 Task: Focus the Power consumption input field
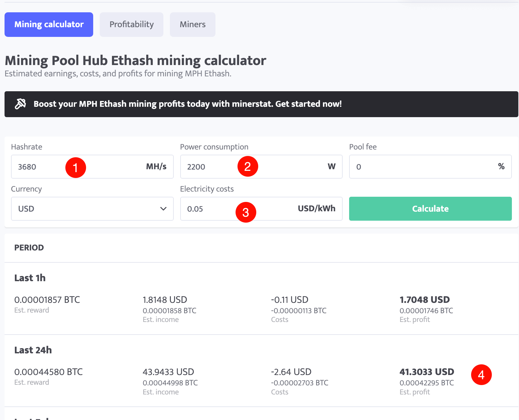(261, 167)
